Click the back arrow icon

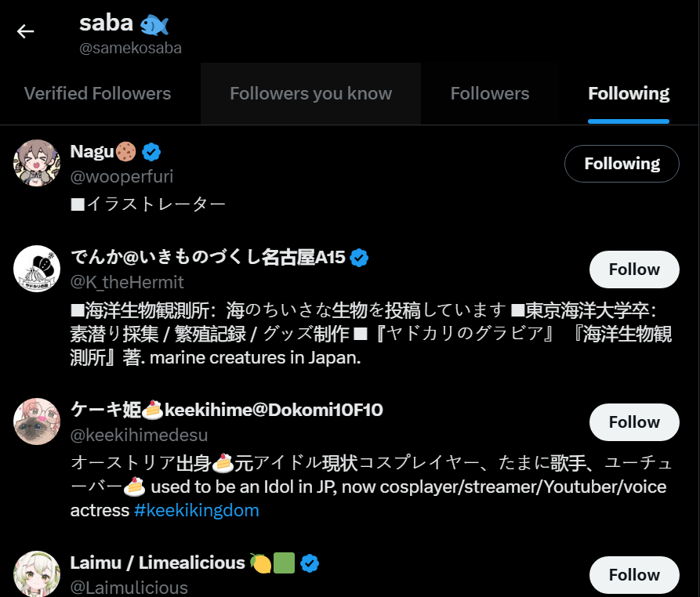pyautogui.click(x=26, y=31)
